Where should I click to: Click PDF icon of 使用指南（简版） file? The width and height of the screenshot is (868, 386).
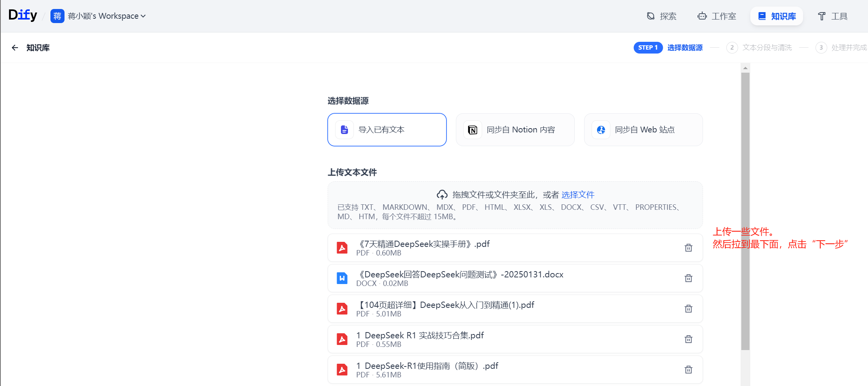tap(342, 370)
